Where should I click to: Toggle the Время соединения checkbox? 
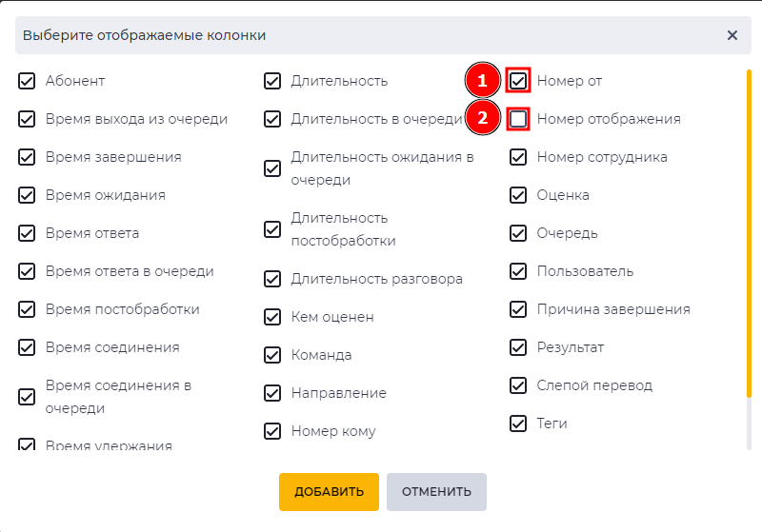[27, 347]
